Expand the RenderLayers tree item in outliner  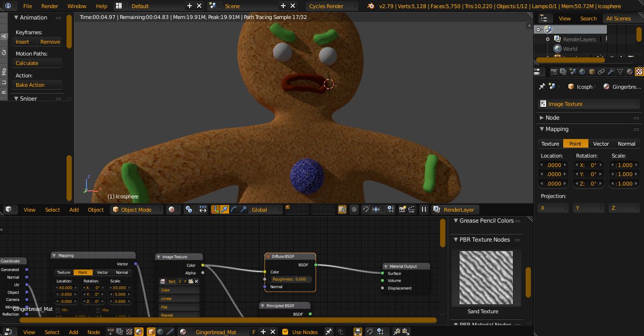(x=548, y=39)
